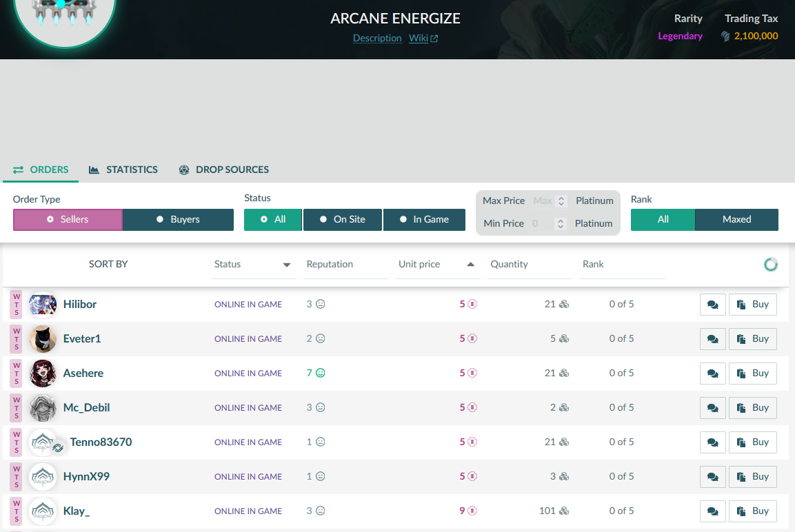Open HynnX99's profile name
This screenshot has height=532, width=795.
coord(86,476)
